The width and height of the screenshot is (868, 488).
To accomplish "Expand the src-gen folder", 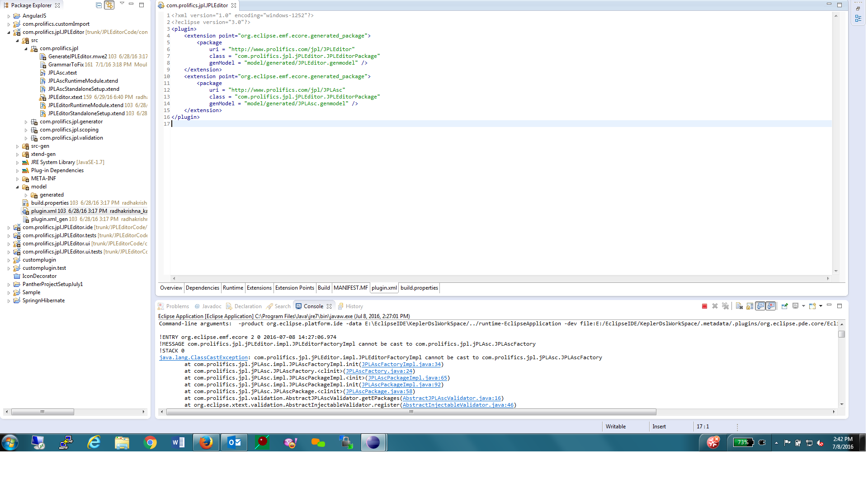I will pos(17,146).
